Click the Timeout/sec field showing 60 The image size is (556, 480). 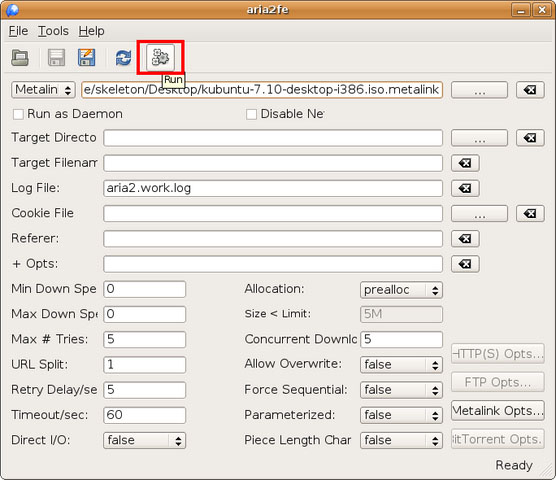pyautogui.click(x=144, y=415)
